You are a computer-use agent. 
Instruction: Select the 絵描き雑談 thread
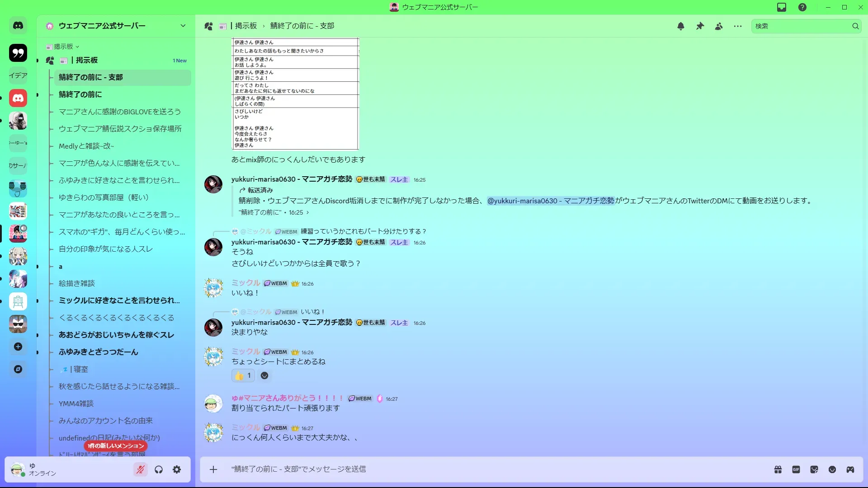tap(77, 283)
